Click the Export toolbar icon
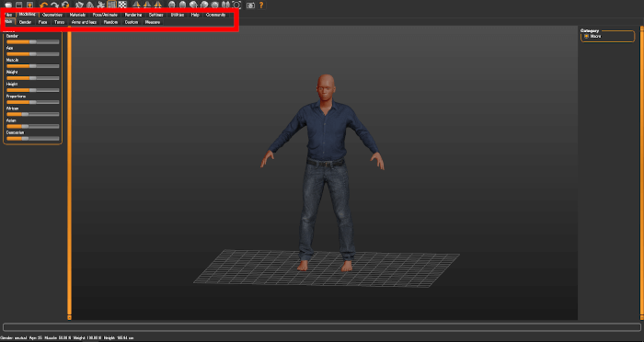This screenshot has width=644, height=342. (29, 5)
